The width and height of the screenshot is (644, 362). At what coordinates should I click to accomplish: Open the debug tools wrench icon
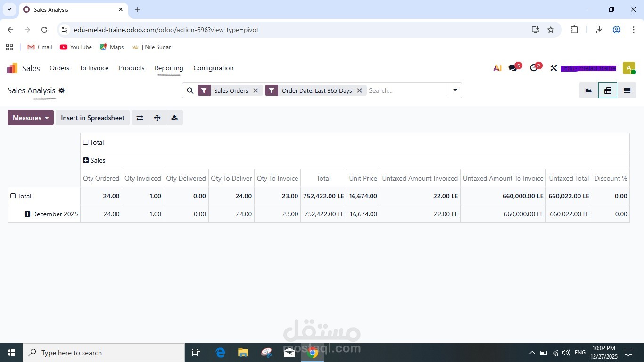click(x=553, y=68)
